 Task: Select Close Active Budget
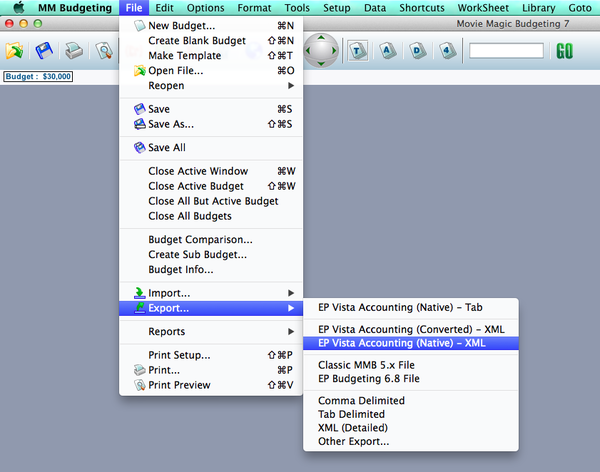click(211, 186)
